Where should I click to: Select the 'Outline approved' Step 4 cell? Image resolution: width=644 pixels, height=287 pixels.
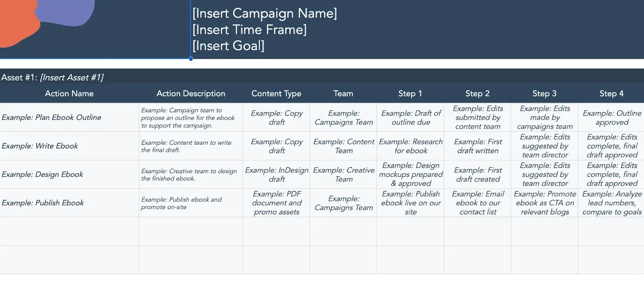(612, 117)
